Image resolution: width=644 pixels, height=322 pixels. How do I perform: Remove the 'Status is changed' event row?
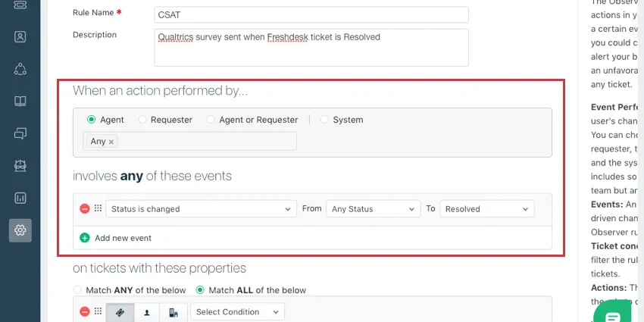(85, 208)
